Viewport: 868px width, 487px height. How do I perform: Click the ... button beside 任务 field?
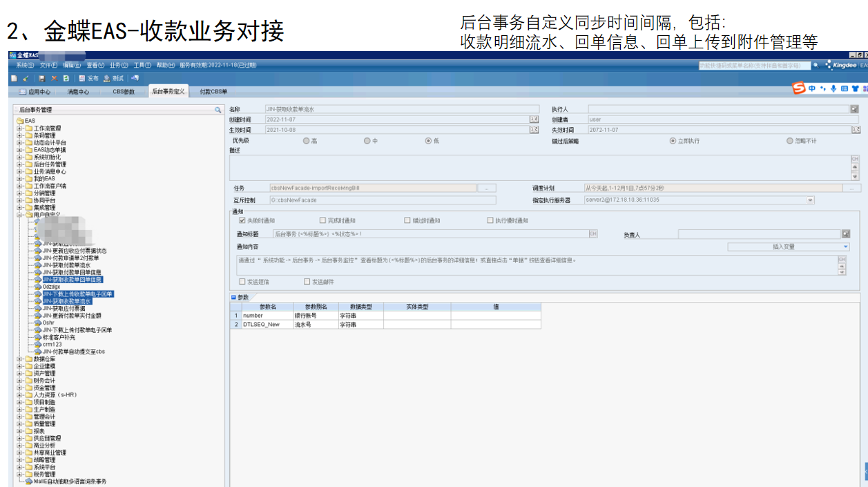[488, 188]
